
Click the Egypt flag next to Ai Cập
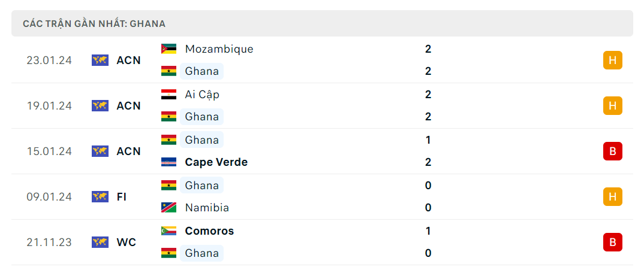pos(169,95)
